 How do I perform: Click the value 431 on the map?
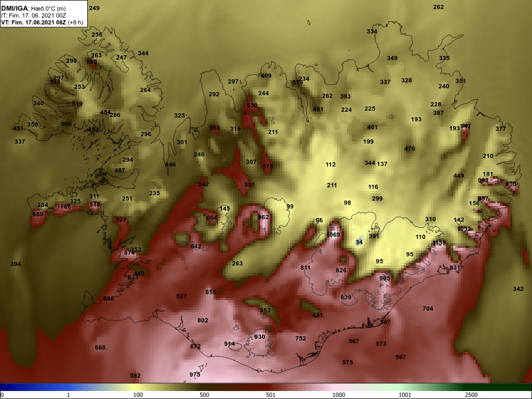pos(317,315)
